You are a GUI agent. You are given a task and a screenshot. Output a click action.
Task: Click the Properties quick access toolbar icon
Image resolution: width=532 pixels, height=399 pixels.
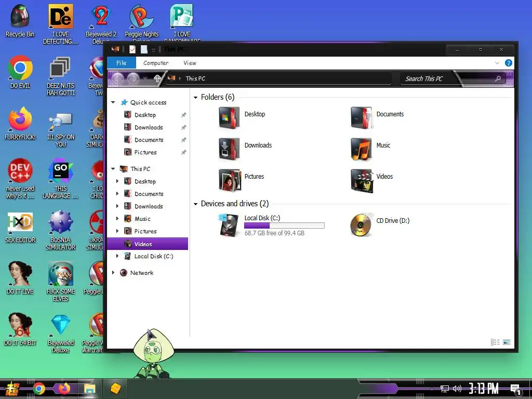coord(132,49)
